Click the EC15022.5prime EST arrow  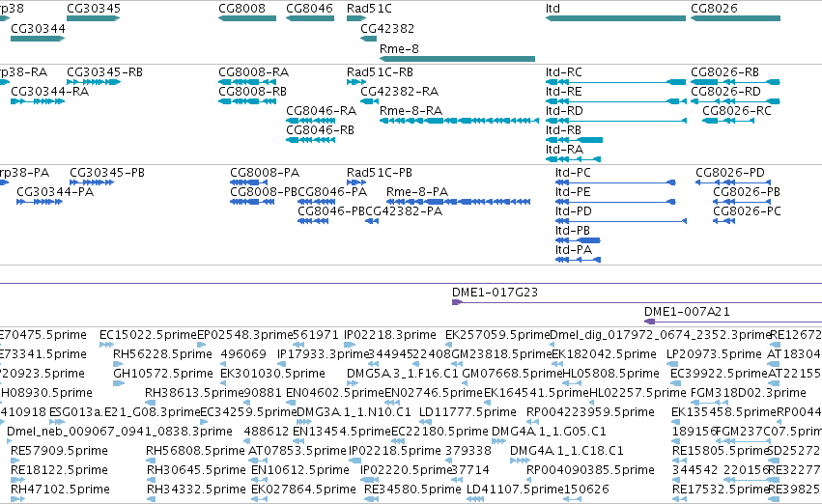point(106,345)
